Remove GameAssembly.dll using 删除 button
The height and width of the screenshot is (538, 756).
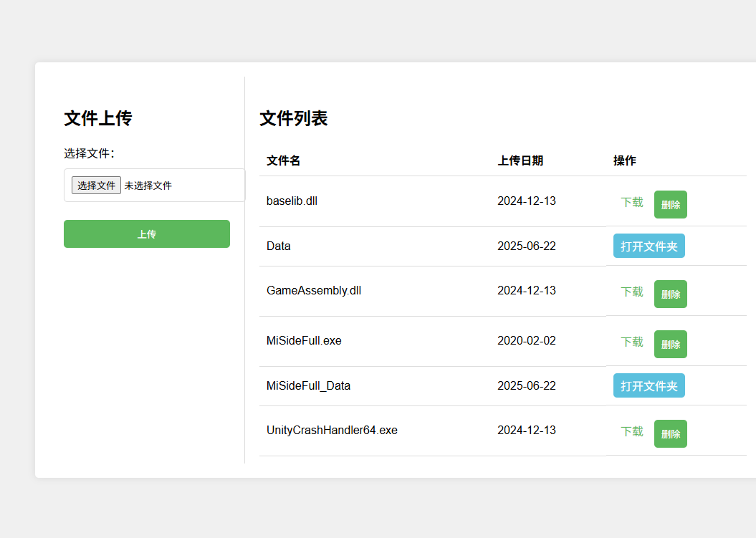click(x=670, y=294)
